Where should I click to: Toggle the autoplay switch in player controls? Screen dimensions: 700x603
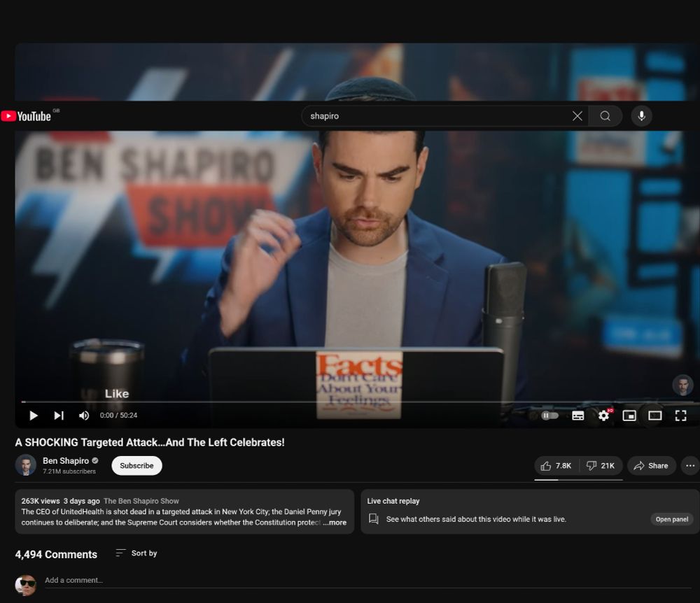tap(549, 416)
